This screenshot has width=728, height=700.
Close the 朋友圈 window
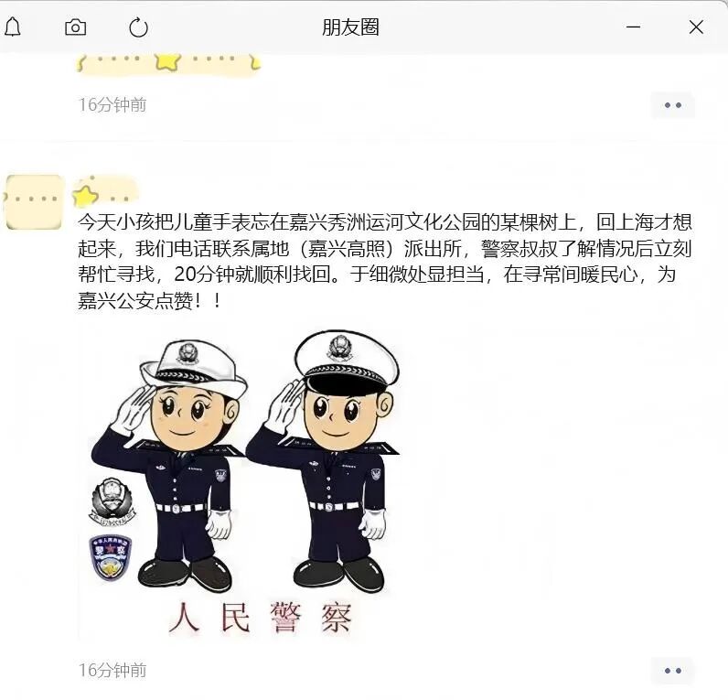click(x=696, y=27)
